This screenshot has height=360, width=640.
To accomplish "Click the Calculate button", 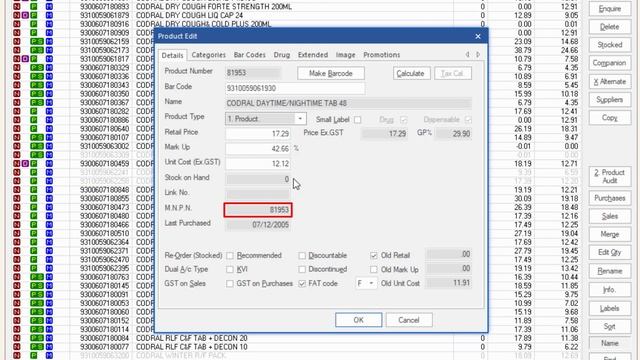I will click(410, 73).
